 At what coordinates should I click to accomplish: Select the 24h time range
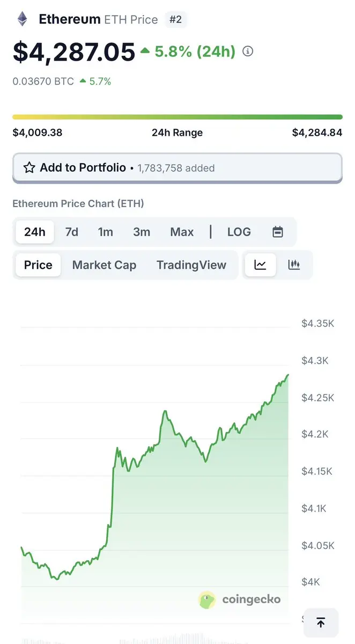[x=35, y=232]
